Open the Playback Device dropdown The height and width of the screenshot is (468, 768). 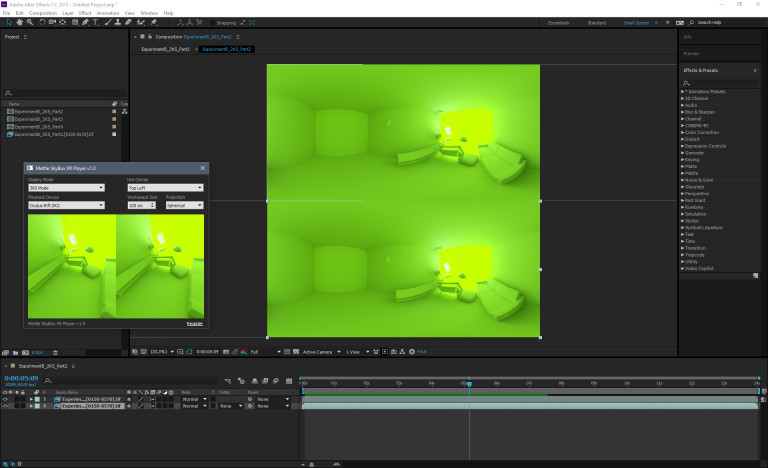click(66, 205)
